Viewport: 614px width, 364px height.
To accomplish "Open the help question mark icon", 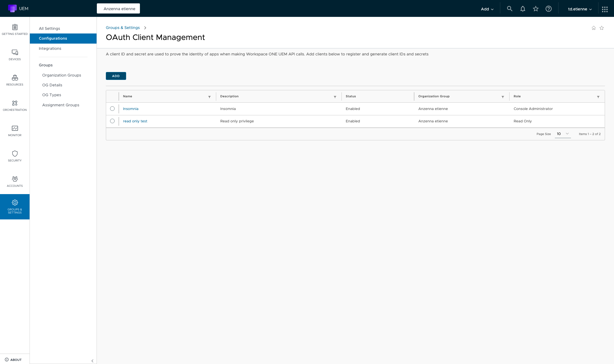I will (548, 9).
